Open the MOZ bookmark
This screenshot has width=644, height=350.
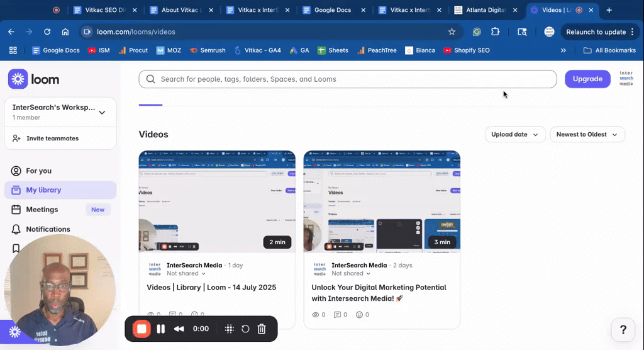169,50
